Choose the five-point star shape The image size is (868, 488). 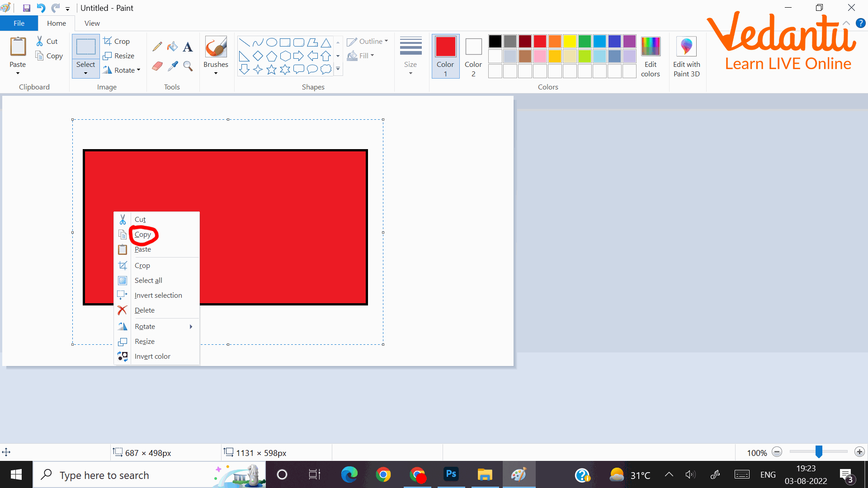271,69
